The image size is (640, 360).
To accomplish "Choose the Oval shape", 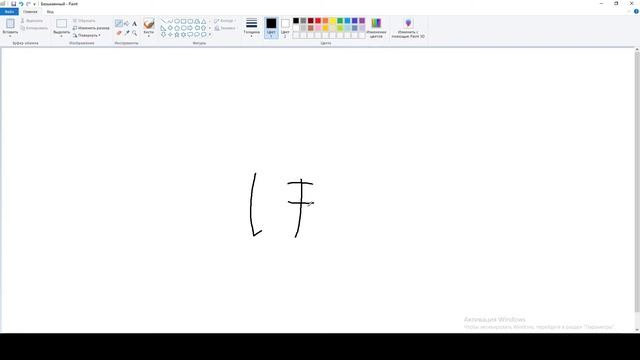I will (x=177, y=21).
